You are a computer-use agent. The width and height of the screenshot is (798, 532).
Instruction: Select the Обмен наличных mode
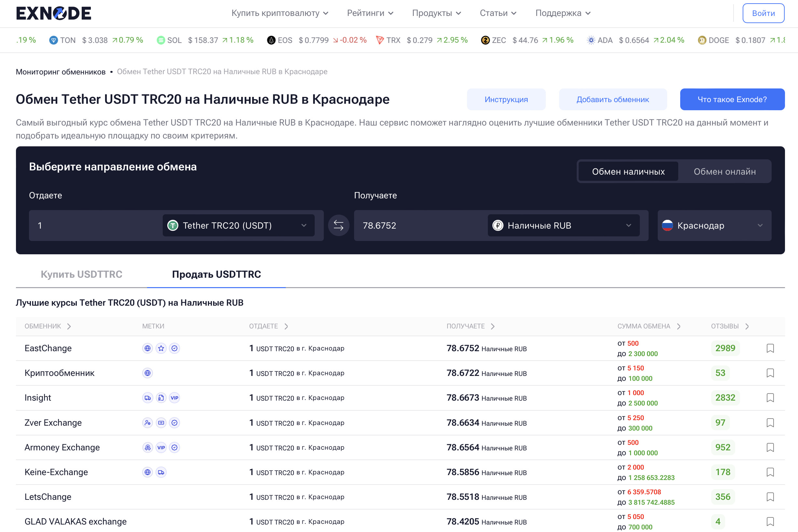coord(628,171)
